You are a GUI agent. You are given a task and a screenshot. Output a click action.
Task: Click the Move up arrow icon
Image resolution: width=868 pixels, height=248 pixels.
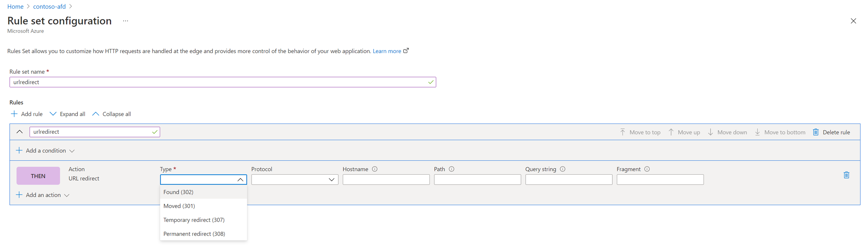(671, 132)
